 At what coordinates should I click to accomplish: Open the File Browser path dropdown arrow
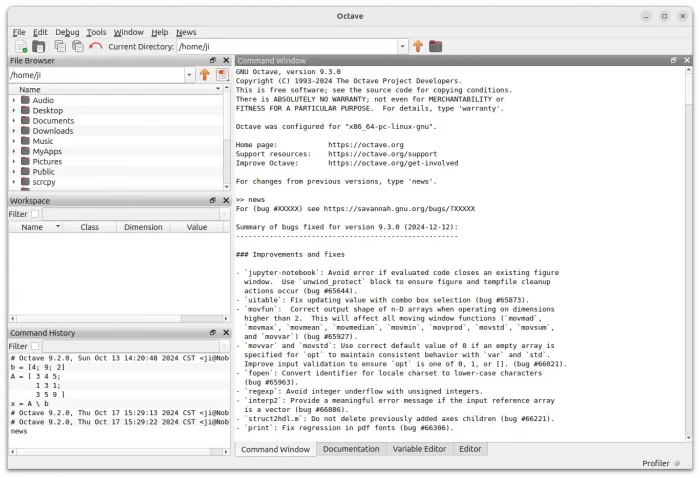(x=189, y=75)
